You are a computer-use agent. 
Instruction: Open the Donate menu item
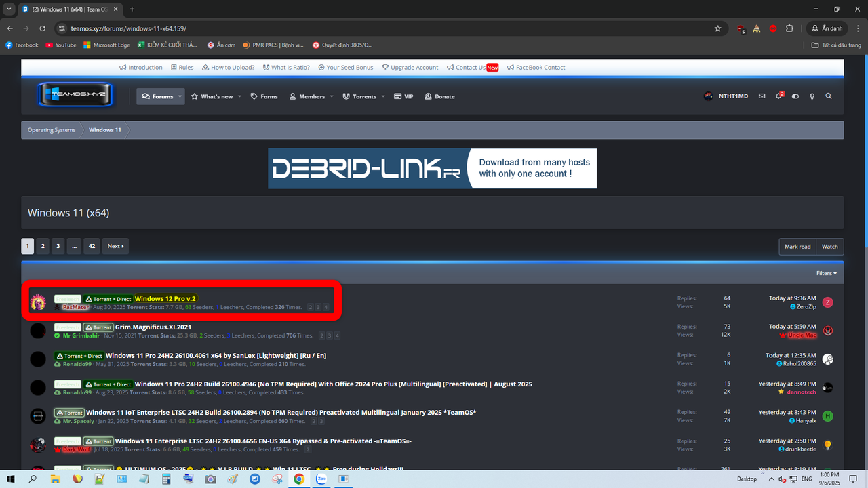[x=439, y=96]
